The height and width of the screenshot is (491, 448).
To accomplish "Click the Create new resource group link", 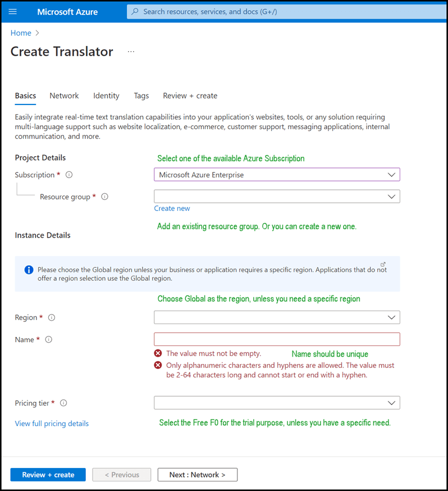I will coord(172,208).
